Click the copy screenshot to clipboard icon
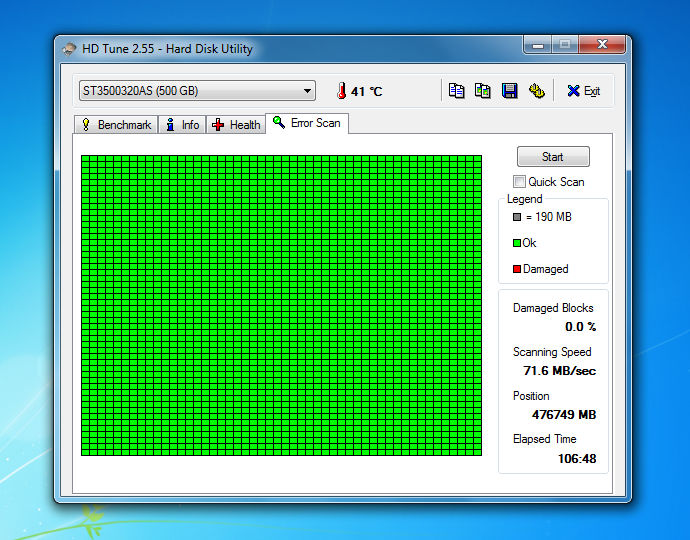690x540 pixels. click(483, 91)
